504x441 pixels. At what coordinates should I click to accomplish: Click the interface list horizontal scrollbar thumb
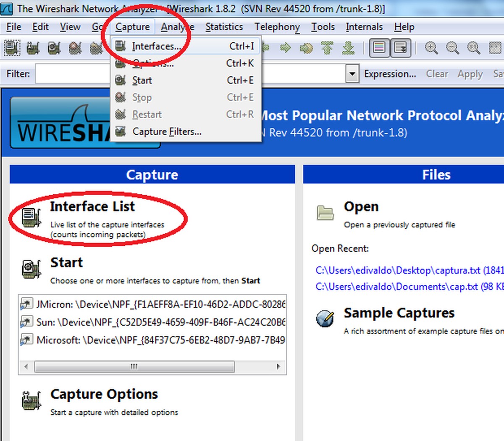coord(134,367)
